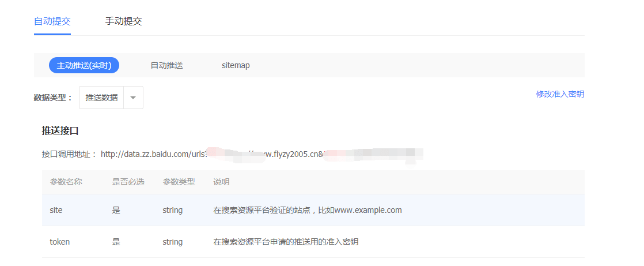Screen dimensions: 644x266
Task: Click the 推送接口 section heading
Action: pos(60,131)
